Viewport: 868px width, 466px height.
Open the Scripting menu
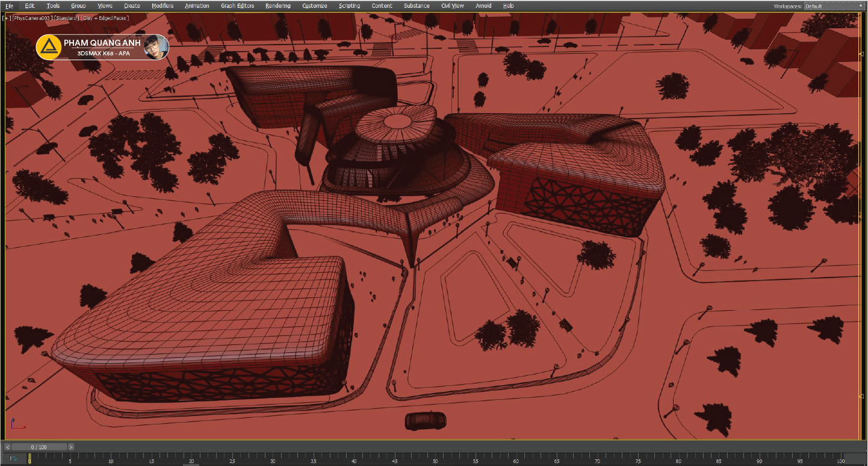[x=349, y=6]
